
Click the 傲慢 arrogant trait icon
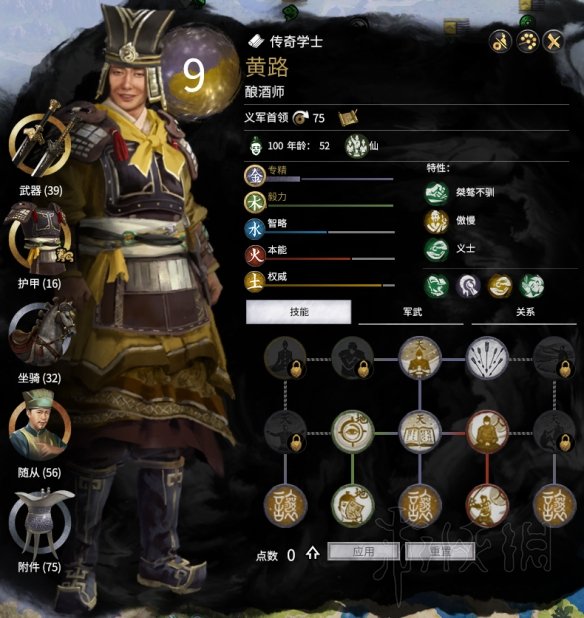436,221
